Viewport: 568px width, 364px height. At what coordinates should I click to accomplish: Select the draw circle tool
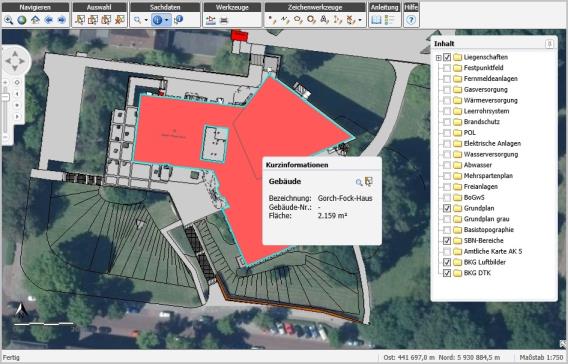click(311, 20)
